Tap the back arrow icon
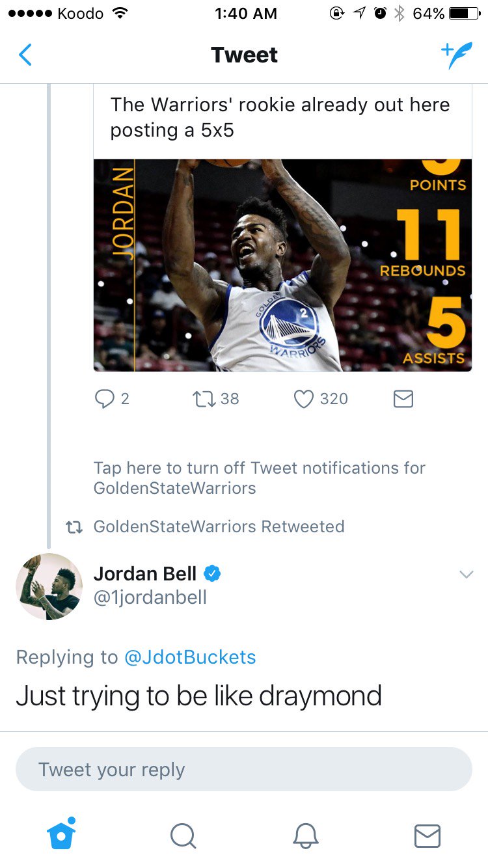Screen dimensions: 488x868 click(25, 55)
